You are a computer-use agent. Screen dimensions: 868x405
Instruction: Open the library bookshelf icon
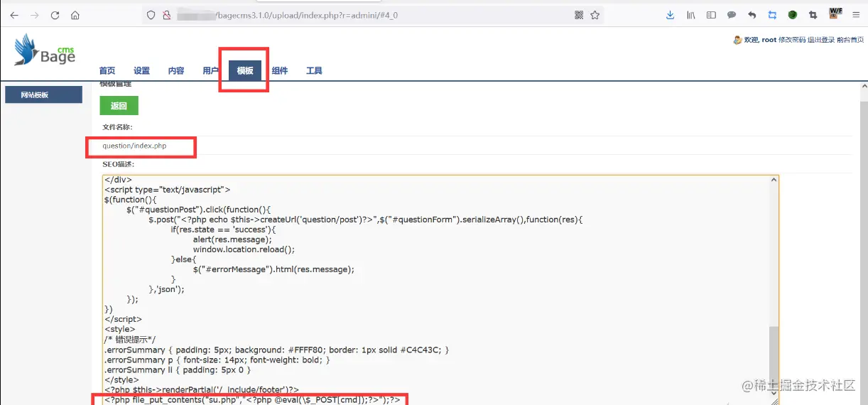(x=690, y=15)
